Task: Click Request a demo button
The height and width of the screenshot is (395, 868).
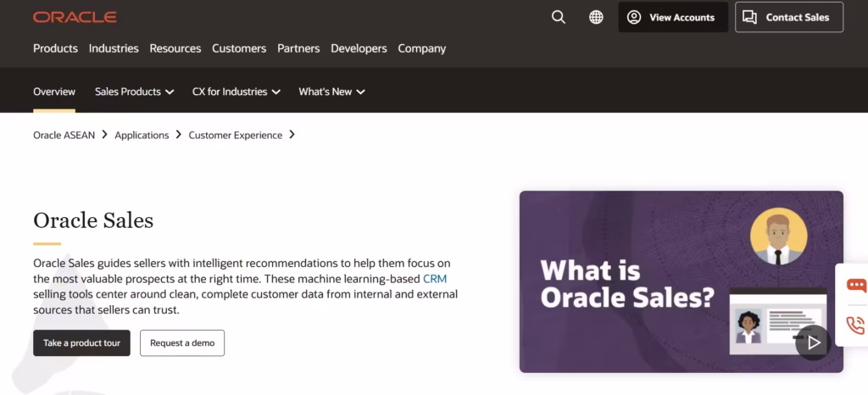Action: click(x=182, y=343)
